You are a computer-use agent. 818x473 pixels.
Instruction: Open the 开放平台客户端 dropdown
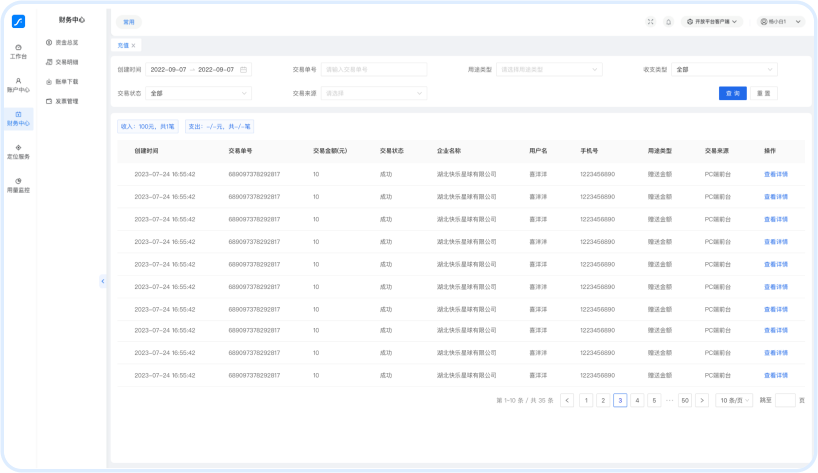(712, 22)
